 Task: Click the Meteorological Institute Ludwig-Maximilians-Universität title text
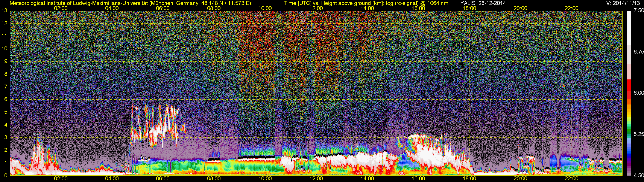point(131,3)
